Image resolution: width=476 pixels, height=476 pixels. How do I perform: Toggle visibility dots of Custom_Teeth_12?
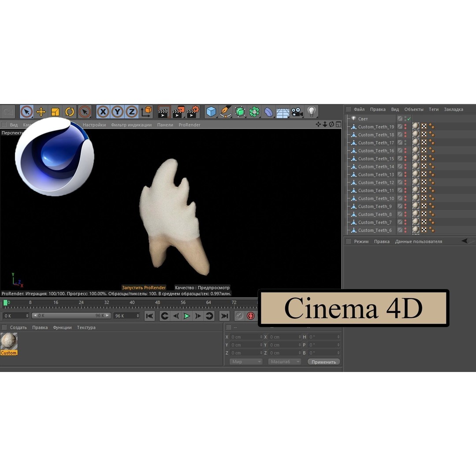point(405,182)
